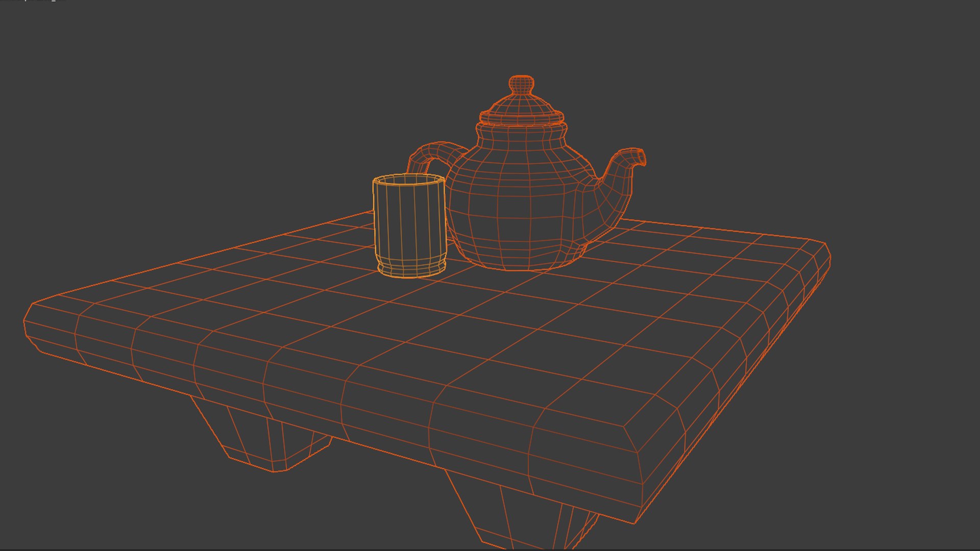Select the highlighted cup wireframe object
Screen dimensions: 980x551
click(x=409, y=226)
